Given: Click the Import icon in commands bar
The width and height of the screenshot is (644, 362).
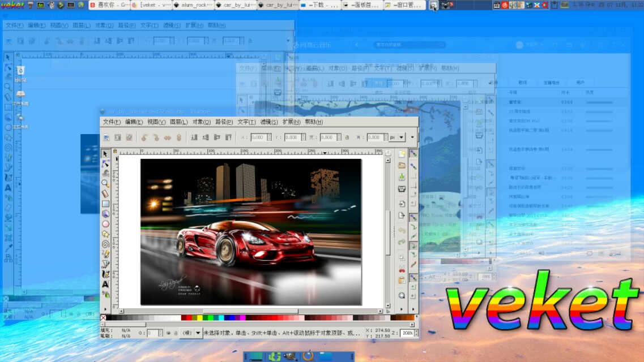Looking at the screenshot, I should click(402, 204).
